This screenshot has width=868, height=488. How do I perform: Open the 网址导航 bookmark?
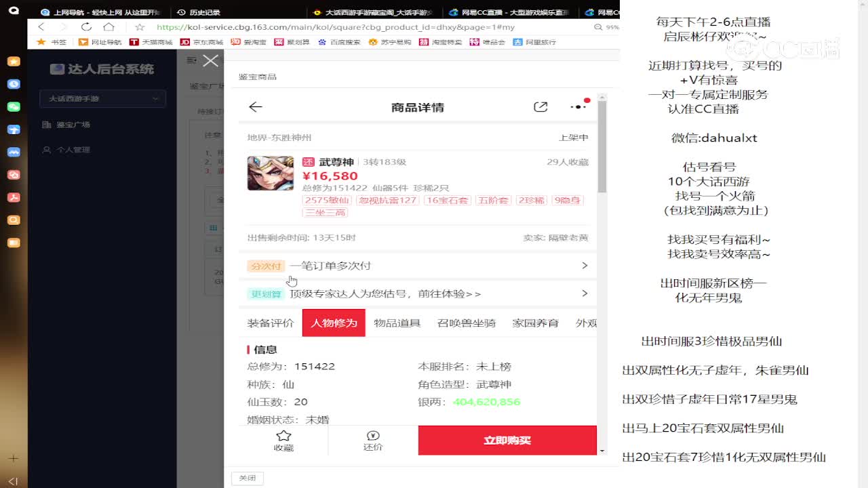pyautogui.click(x=100, y=42)
